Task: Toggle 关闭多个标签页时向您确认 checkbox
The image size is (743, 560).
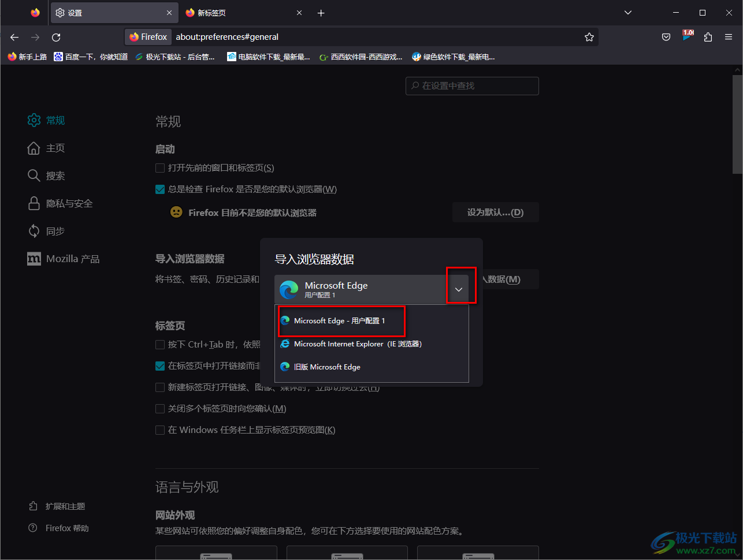Action: [x=160, y=409]
